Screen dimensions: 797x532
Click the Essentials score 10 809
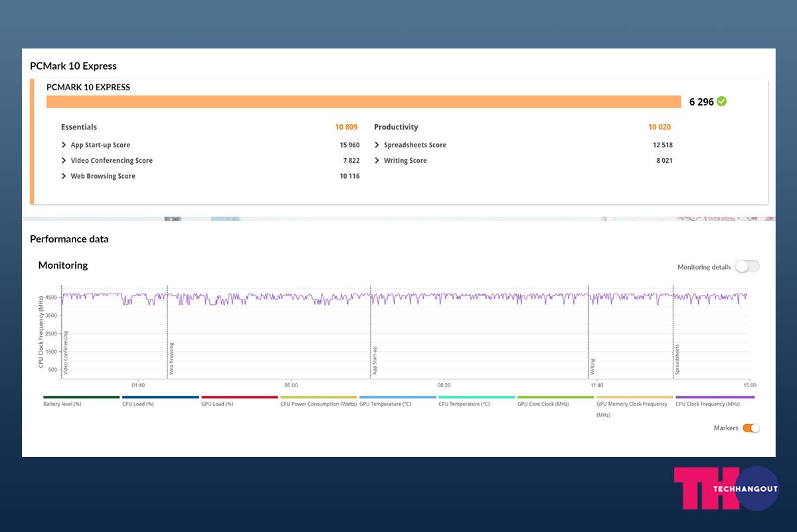tap(347, 127)
